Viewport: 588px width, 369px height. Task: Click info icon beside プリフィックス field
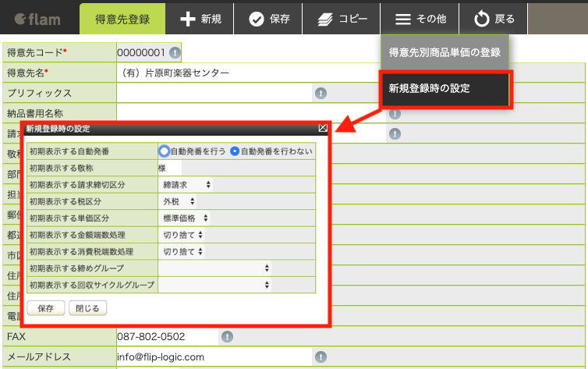pos(321,93)
